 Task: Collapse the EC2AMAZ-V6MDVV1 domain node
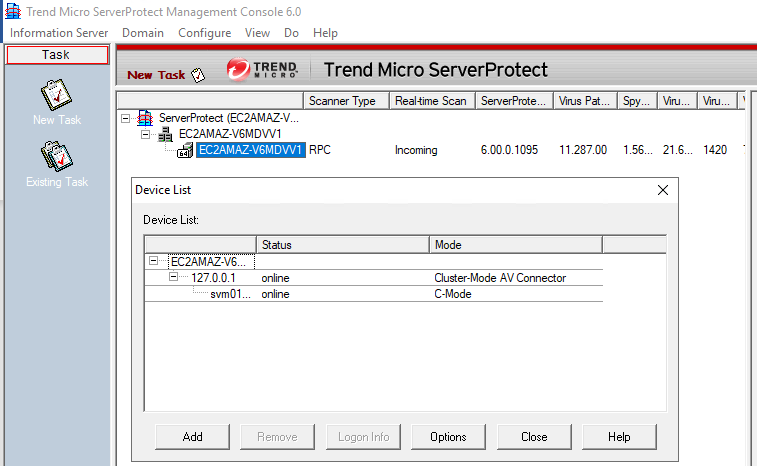click(145, 134)
